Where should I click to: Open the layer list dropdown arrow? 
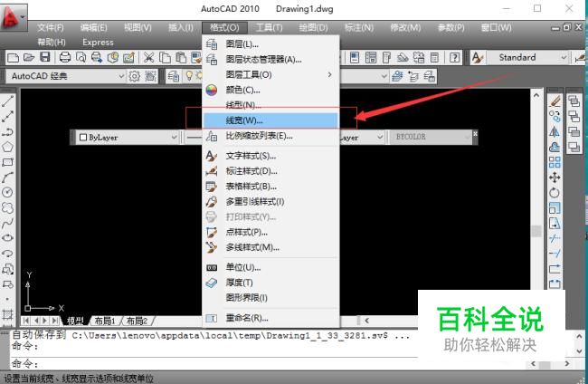pyautogui.click(x=384, y=76)
